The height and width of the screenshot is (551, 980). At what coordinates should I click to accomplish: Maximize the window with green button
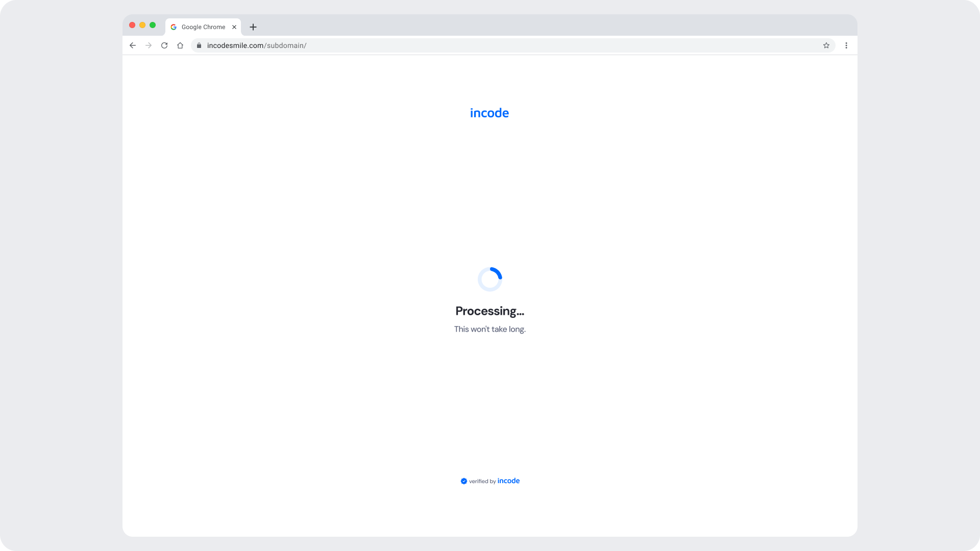click(x=153, y=25)
